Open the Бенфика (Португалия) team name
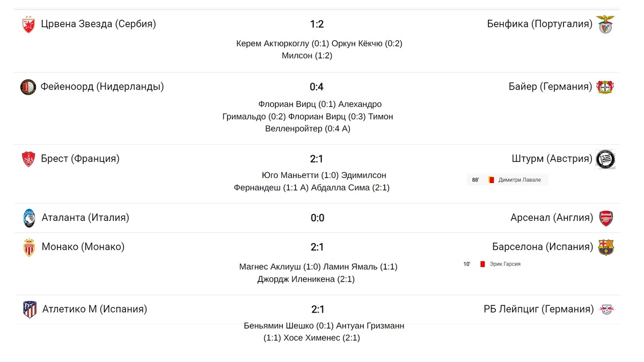Viewport: 644px width, 362px height. click(540, 24)
